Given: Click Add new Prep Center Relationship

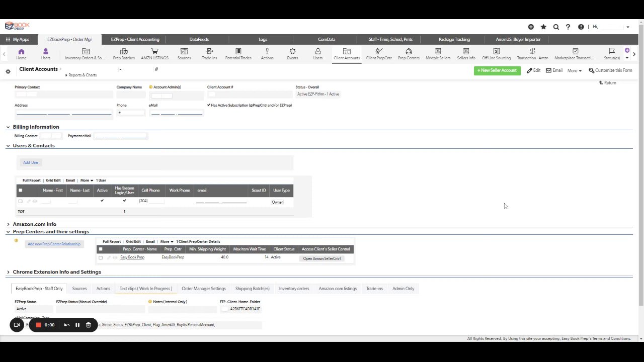Looking at the screenshot, I should point(54,244).
